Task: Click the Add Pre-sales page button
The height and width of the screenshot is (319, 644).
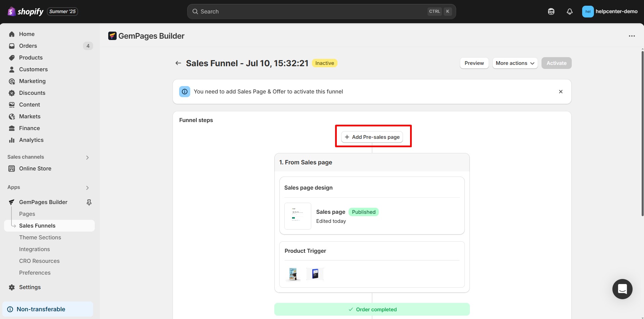Action: pos(372,137)
